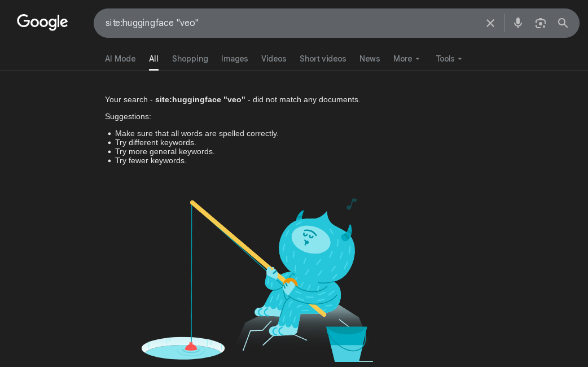Click 'Try fewer keywords.' suggestion
The width and height of the screenshot is (588, 367).
[x=151, y=160]
